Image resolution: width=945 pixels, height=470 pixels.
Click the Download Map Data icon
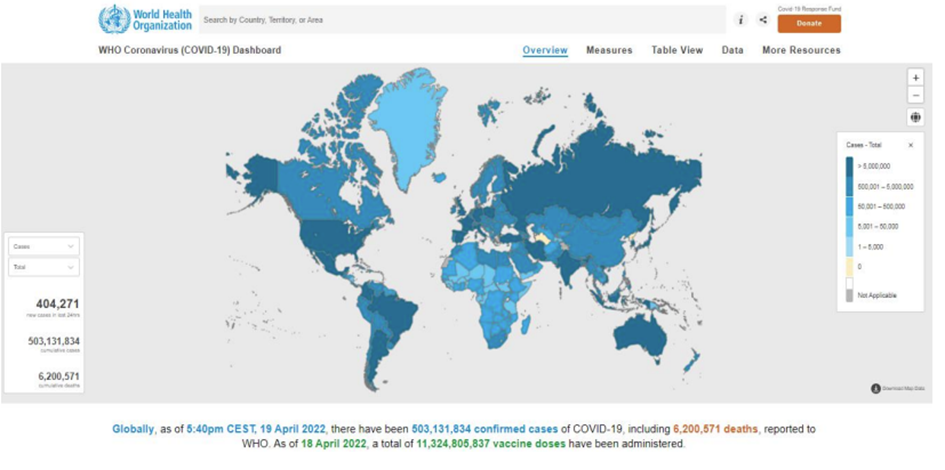tap(876, 388)
